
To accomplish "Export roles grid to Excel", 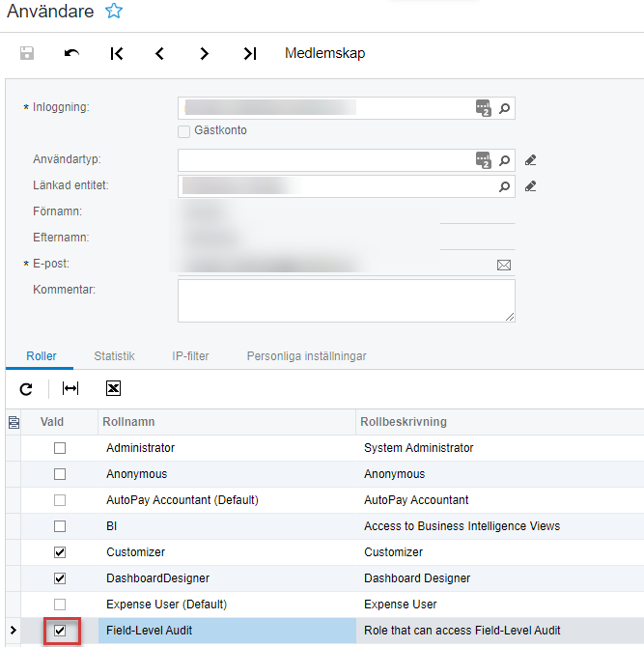I will tap(113, 388).
